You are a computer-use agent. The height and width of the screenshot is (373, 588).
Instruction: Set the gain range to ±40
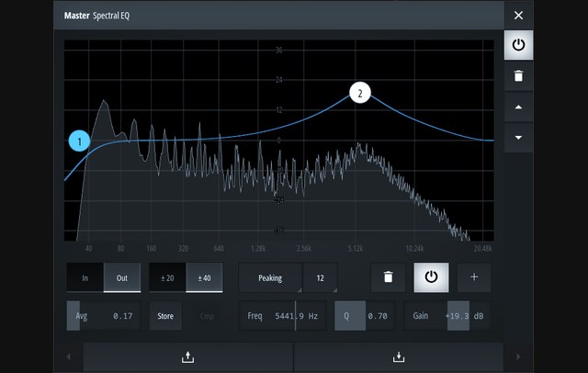pos(204,277)
